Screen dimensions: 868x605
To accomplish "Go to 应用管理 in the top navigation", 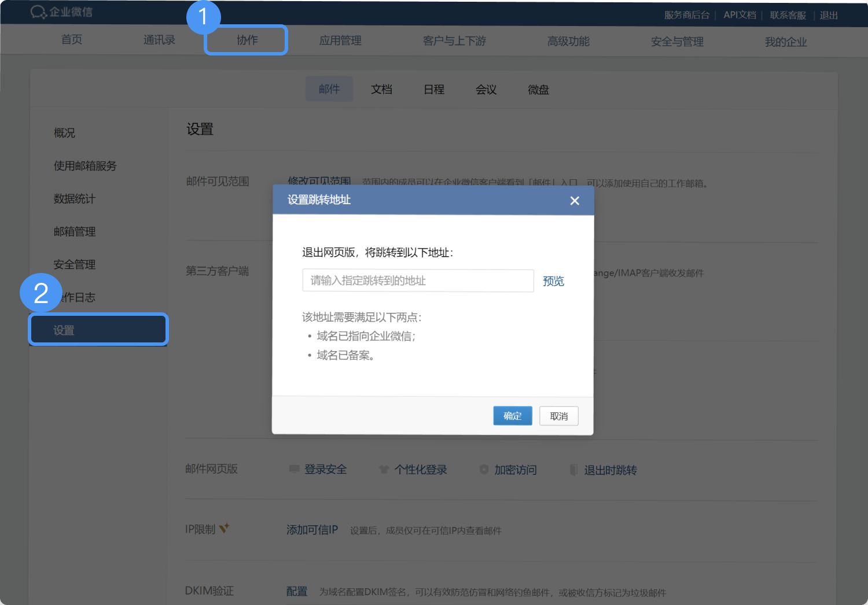I will click(x=340, y=40).
